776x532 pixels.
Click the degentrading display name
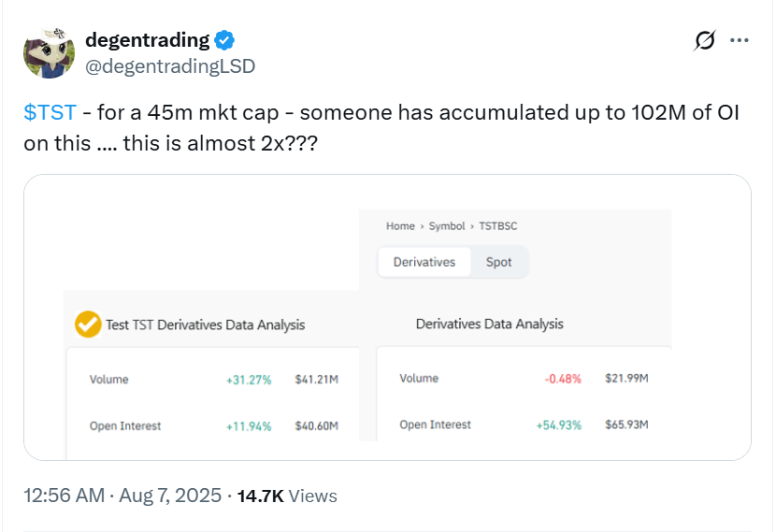(x=147, y=40)
